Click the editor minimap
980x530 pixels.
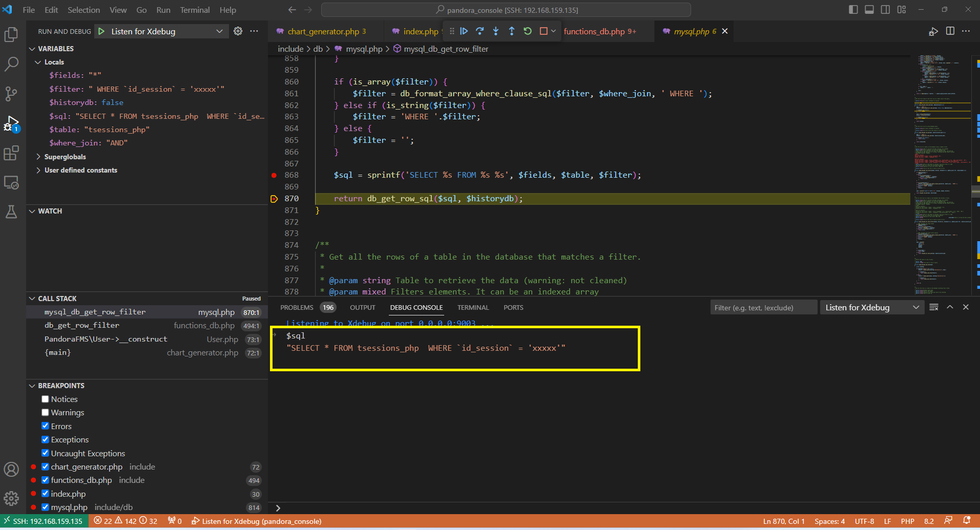click(x=943, y=174)
